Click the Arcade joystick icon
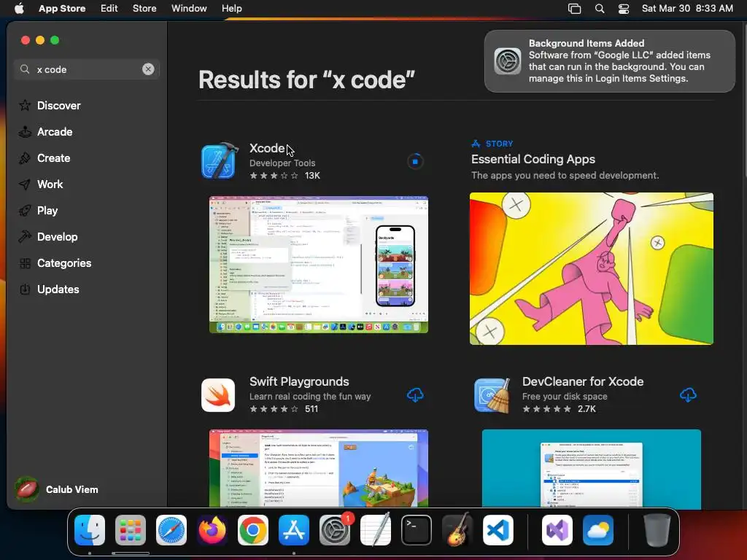Viewport: 747px width, 560px height. (25, 131)
